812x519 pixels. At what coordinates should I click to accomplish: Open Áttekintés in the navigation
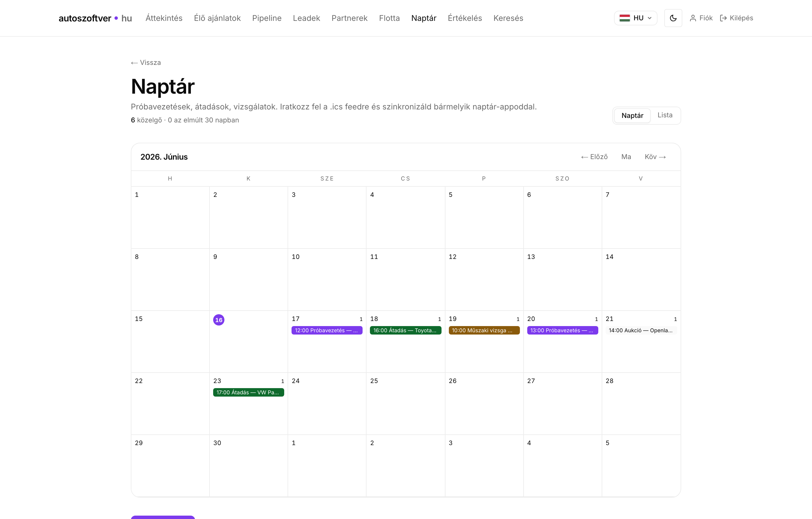[x=164, y=18]
